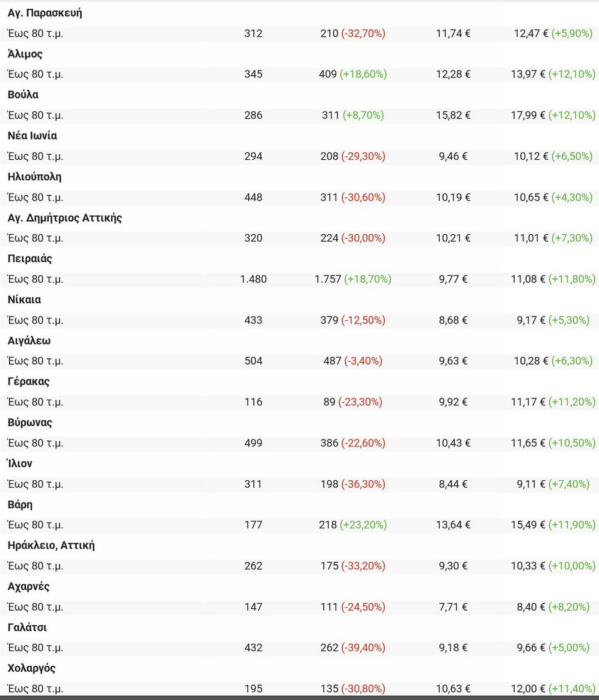Click the 448 listings count for Ηλιούπολη

point(253,197)
